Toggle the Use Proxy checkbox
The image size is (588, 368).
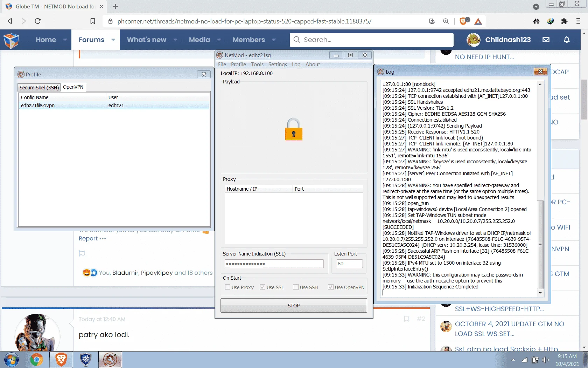[227, 287]
